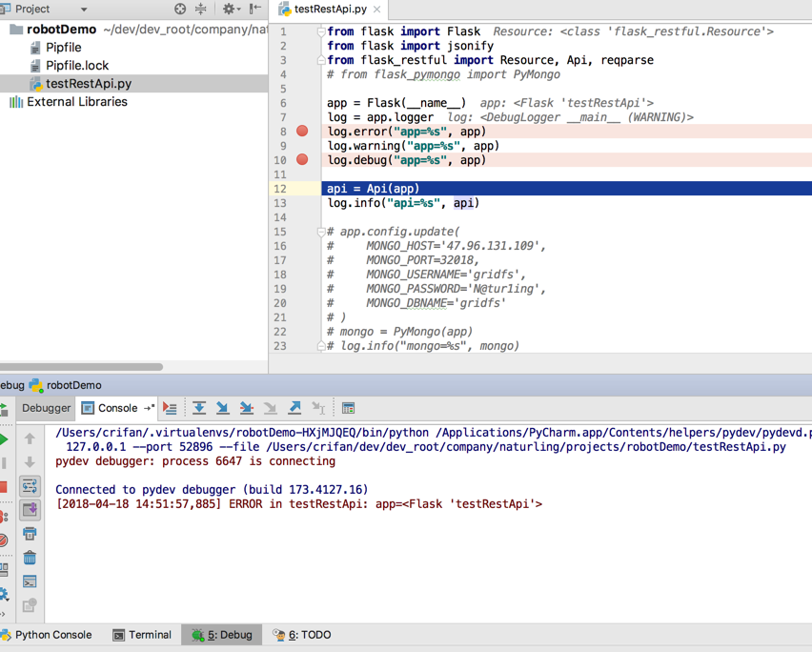Select Pipfile.lock in the project tree

(x=77, y=65)
